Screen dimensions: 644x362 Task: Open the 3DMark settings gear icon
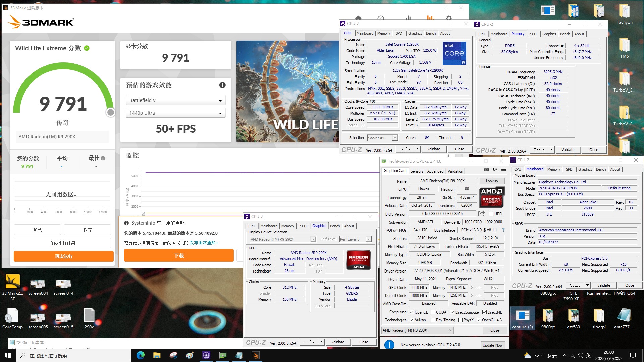pyautogui.click(x=449, y=18)
